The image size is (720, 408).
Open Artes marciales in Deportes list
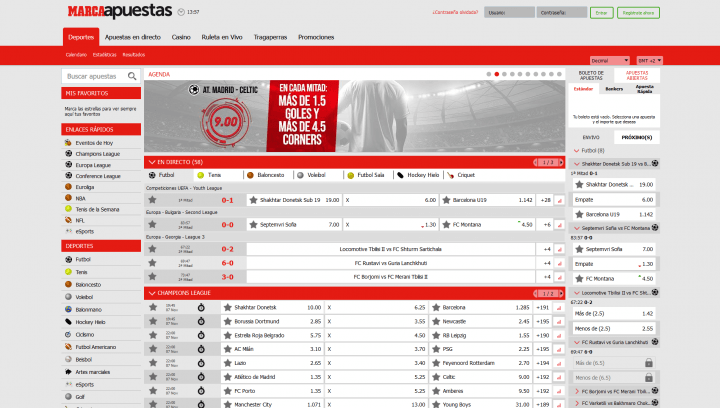[x=92, y=372]
